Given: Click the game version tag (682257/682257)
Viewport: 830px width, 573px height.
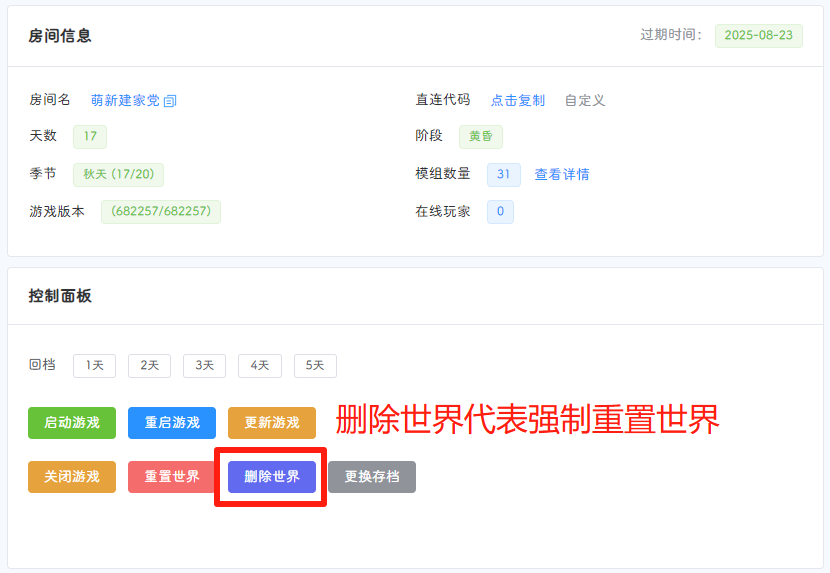Looking at the screenshot, I should point(161,212).
